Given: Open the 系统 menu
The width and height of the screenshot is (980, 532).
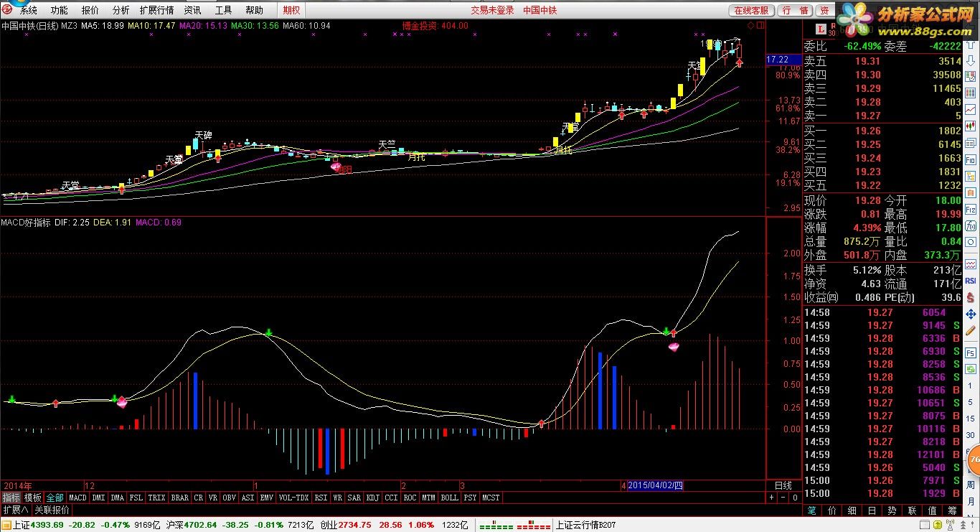Looking at the screenshot, I should point(29,10).
